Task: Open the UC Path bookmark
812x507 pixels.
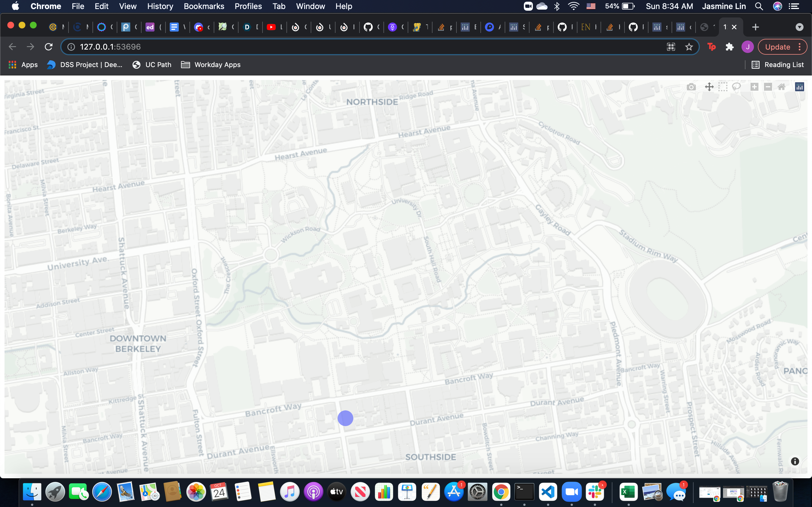Action: coord(152,65)
